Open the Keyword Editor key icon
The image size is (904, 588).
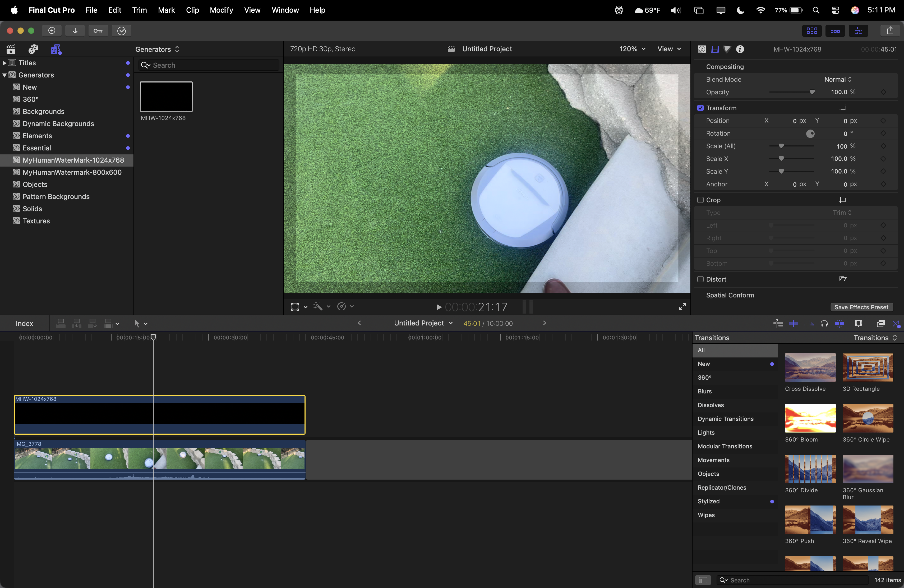98,31
